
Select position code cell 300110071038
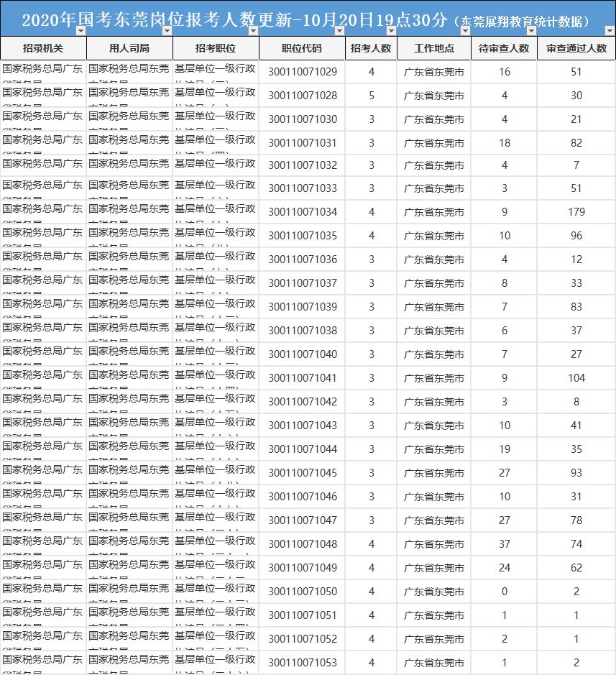302,330
